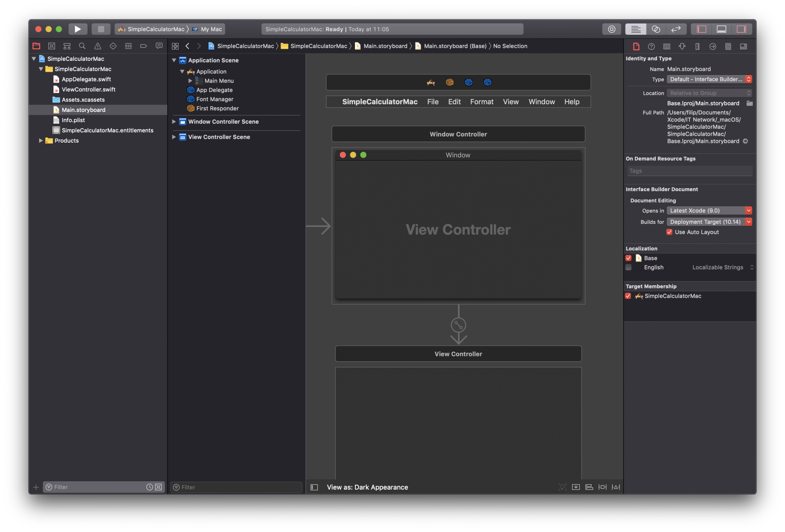This screenshot has width=785, height=532.
Task: Open the Quick Help inspector
Action: coord(651,46)
